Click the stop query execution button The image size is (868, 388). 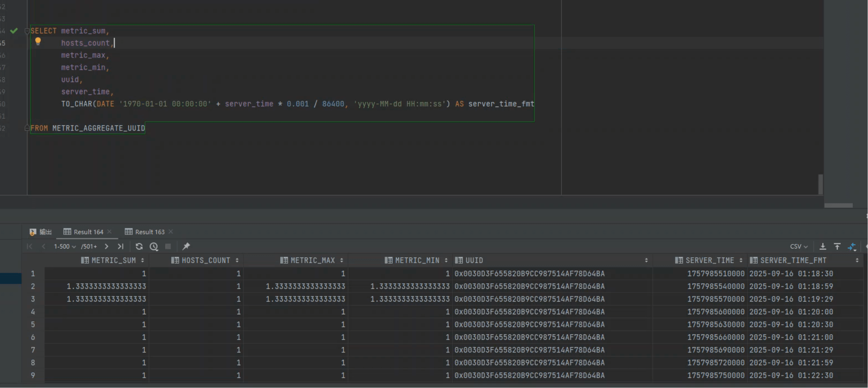168,247
